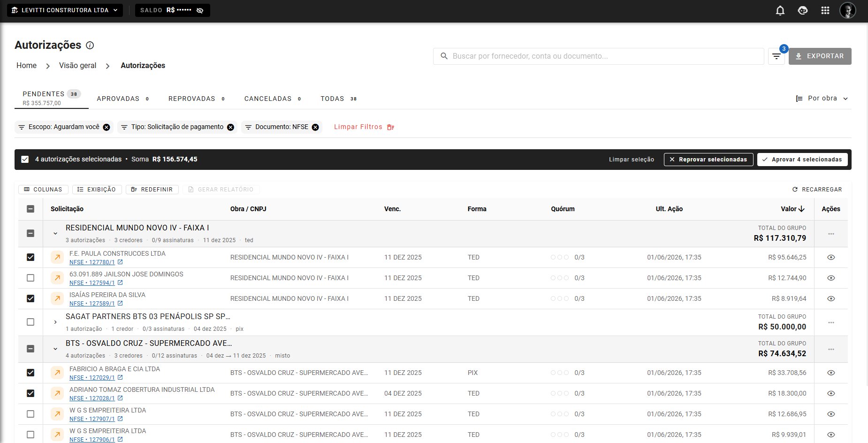The height and width of the screenshot is (443, 868).
Task: Open more actions for RESIDENCIAL MUNDO NOVO IV group
Action: [x=831, y=234]
